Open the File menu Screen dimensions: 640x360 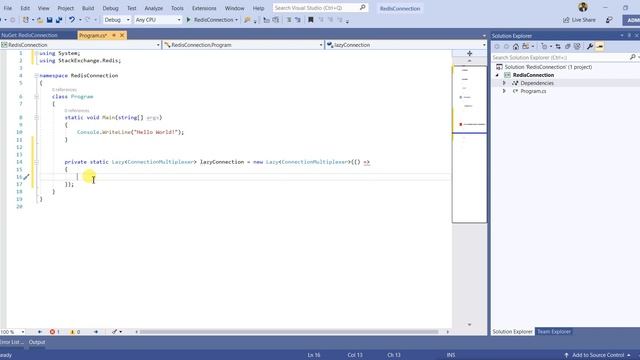click(8, 8)
